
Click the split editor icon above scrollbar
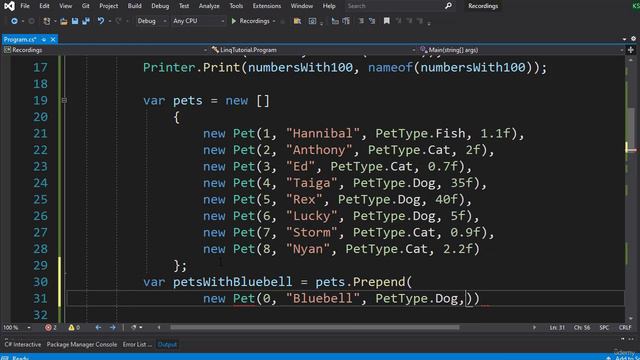(x=631, y=50)
